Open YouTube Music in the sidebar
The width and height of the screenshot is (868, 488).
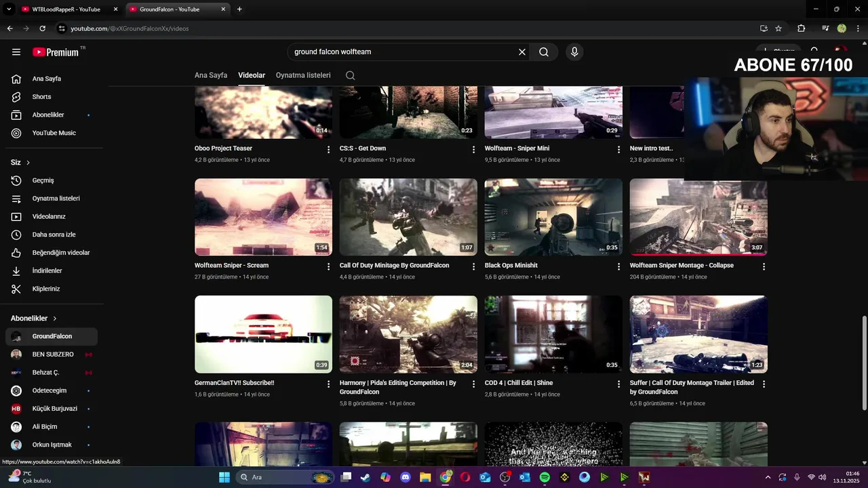tap(52, 133)
